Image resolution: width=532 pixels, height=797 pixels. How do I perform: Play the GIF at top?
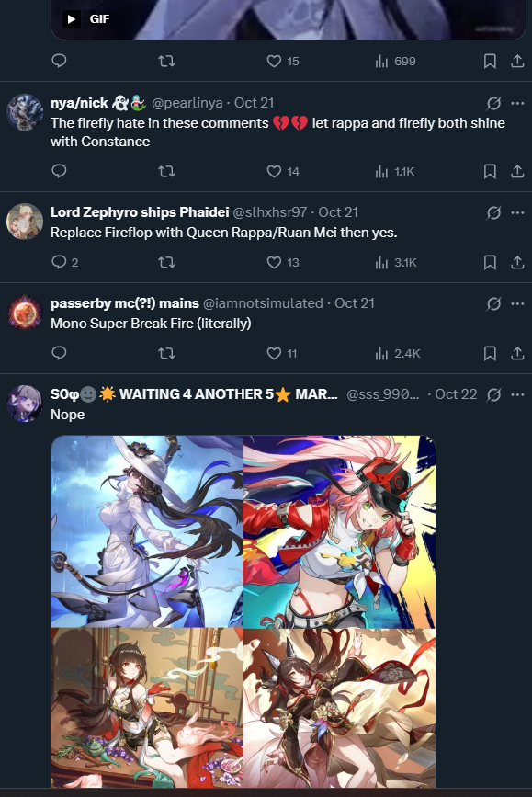point(72,19)
